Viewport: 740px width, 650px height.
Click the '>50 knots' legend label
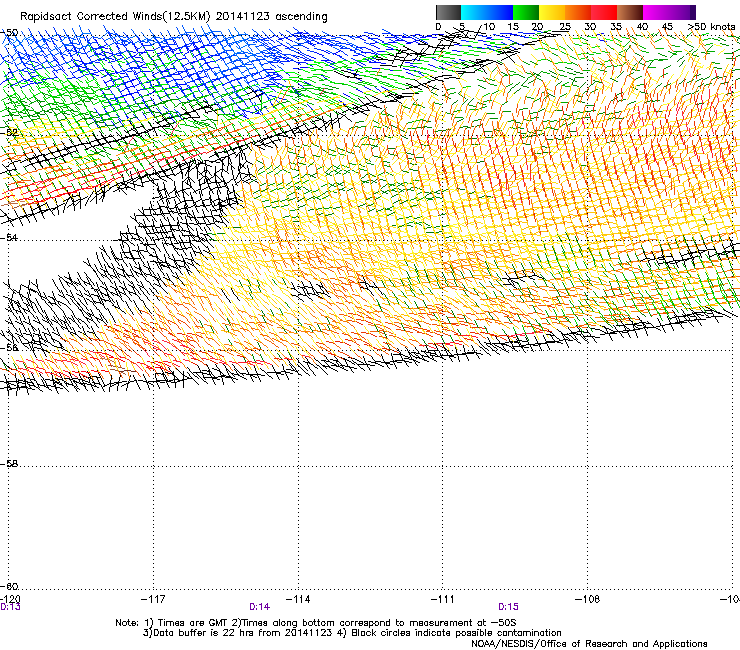click(711, 26)
